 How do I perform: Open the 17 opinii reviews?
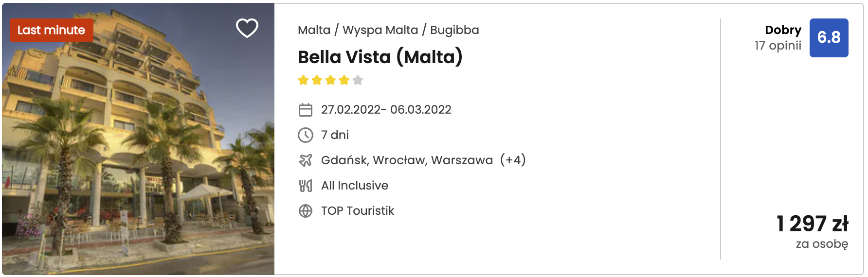coord(778,46)
